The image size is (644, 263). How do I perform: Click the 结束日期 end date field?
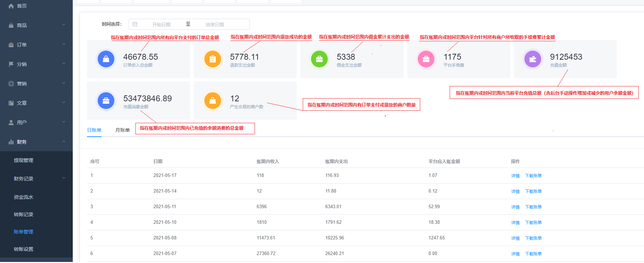pos(215,25)
